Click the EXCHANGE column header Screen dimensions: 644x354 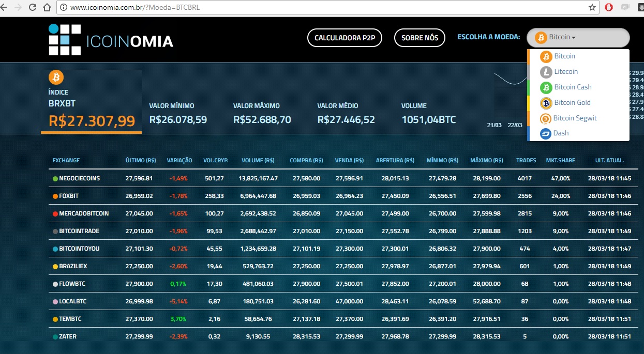pyautogui.click(x=66, y=161)
